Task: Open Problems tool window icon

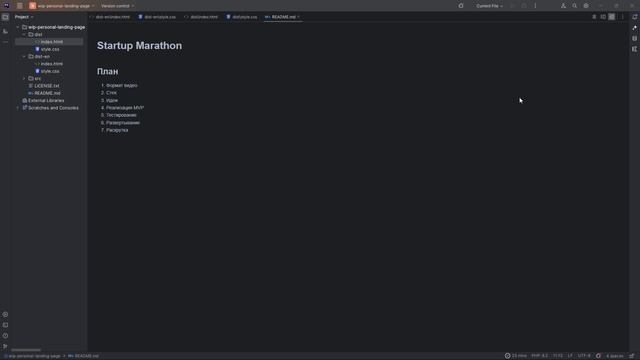Action: tap(5, 336)
